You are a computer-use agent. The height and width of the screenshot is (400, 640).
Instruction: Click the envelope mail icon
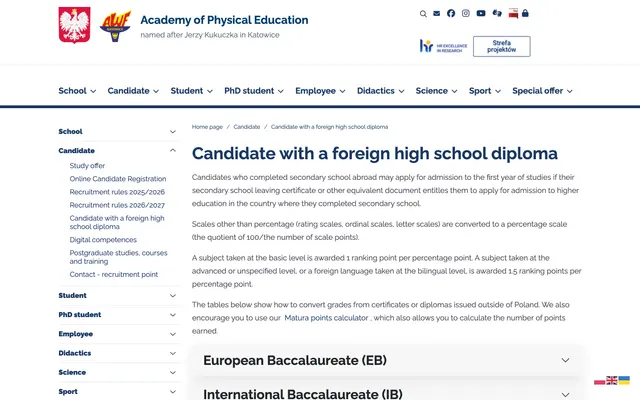pyautogui.click(x=437, y=13)
